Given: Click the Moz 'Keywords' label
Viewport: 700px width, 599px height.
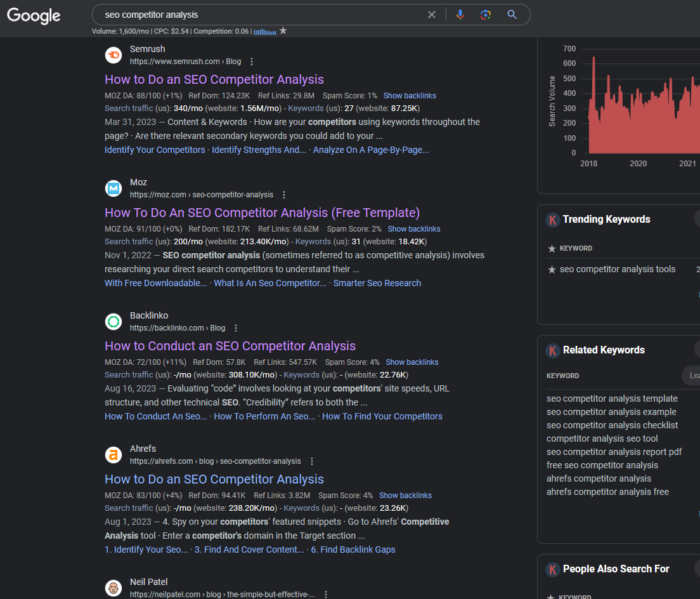Looking at the screenshot, I should [313, 242].
